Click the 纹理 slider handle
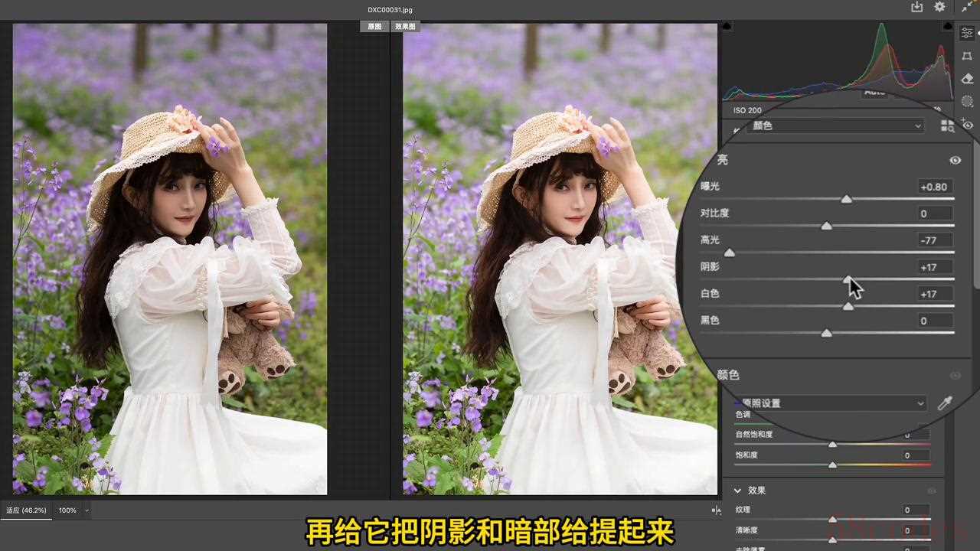The height and width of the screenshot is (551, 980). [x=832, y=520]
